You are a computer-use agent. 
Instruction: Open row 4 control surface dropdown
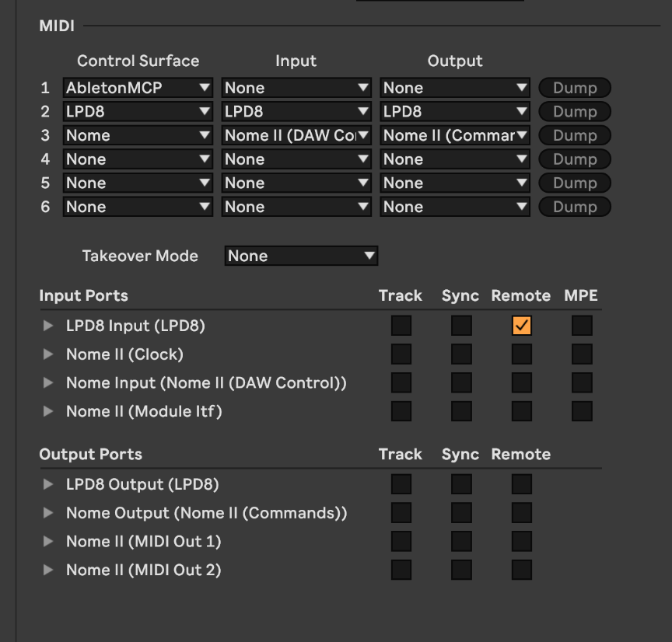(x=138, y=159)
